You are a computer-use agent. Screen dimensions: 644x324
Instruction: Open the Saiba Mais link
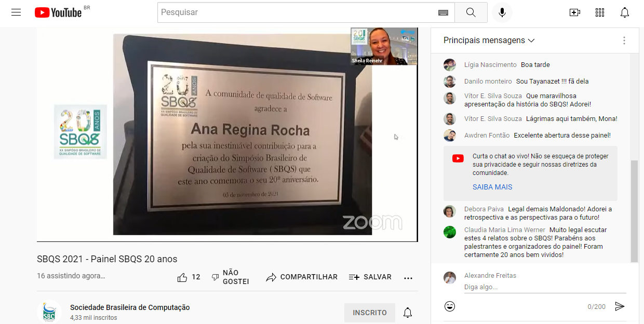click(492, 187)
